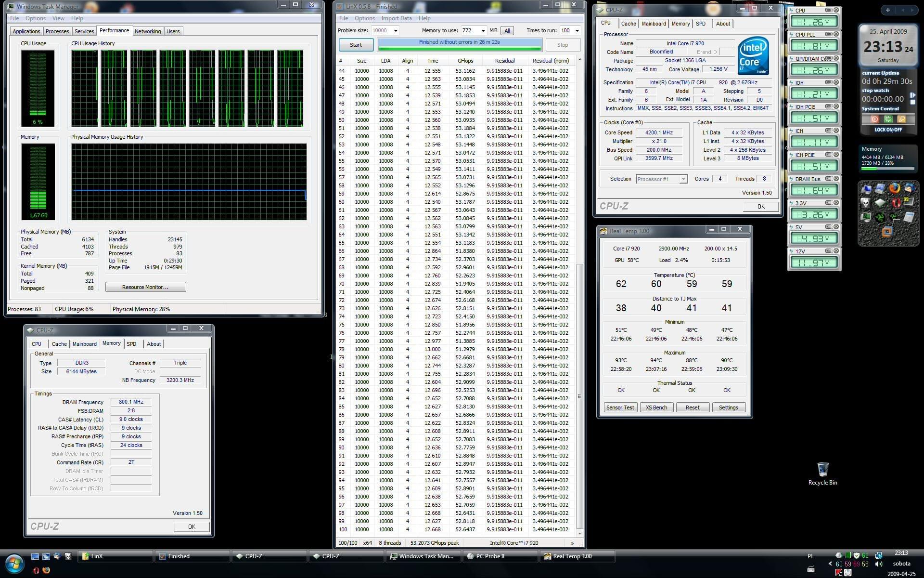This screenshot has height=578, width=924.
Task: Switch to PC Probe II in taskbar
Action: 500,556
